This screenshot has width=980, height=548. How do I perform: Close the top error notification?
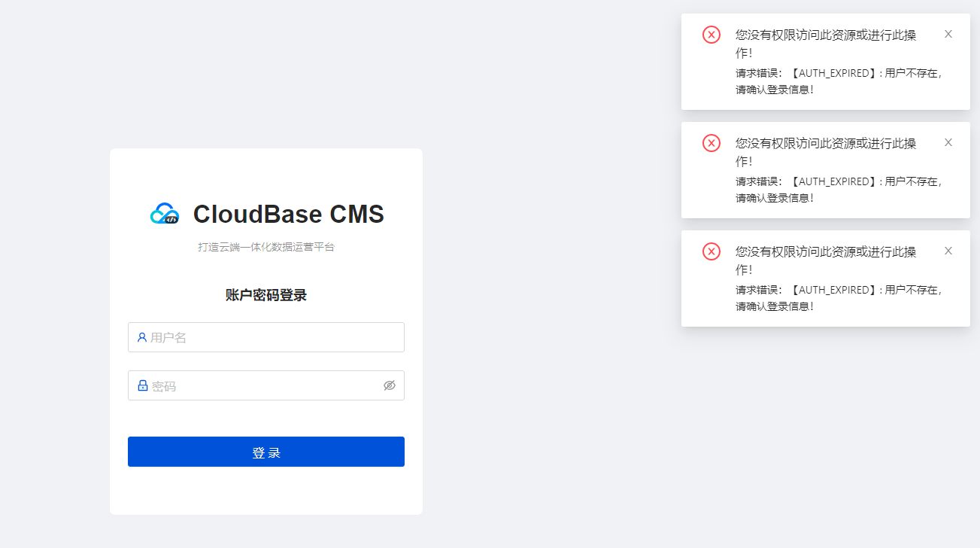tap(948, 34)
